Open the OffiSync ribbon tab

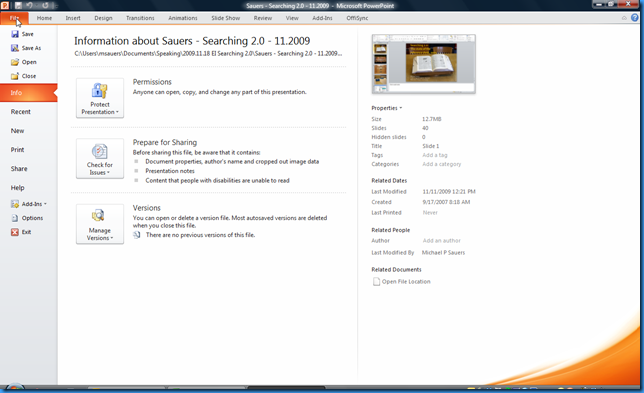357,18
